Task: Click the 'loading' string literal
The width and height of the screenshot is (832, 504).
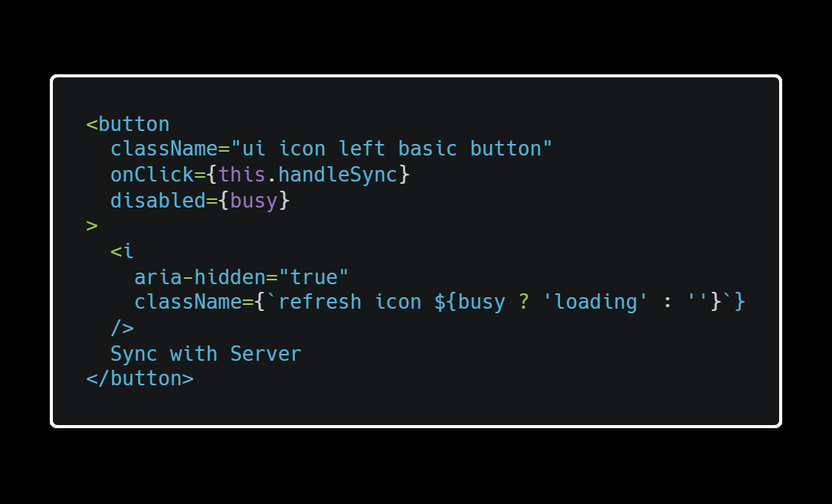Action: click(x=595, y=302)
